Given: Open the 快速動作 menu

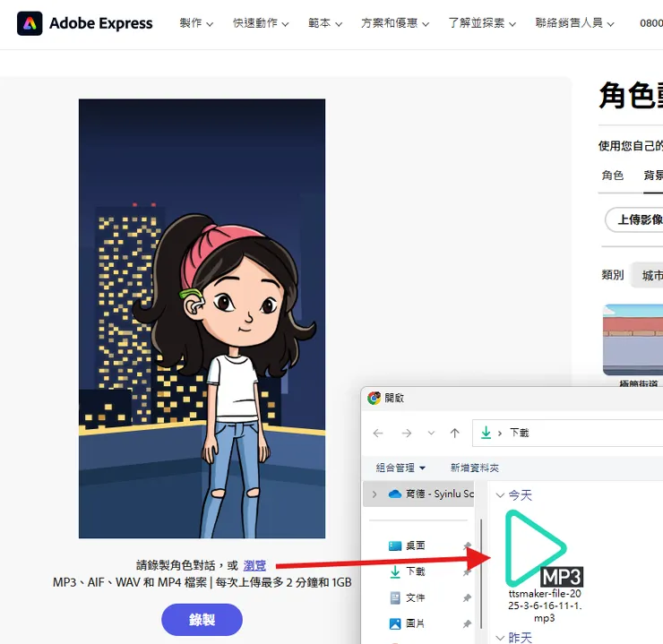Looking at the screenshot, I should [x=261, y=23].
